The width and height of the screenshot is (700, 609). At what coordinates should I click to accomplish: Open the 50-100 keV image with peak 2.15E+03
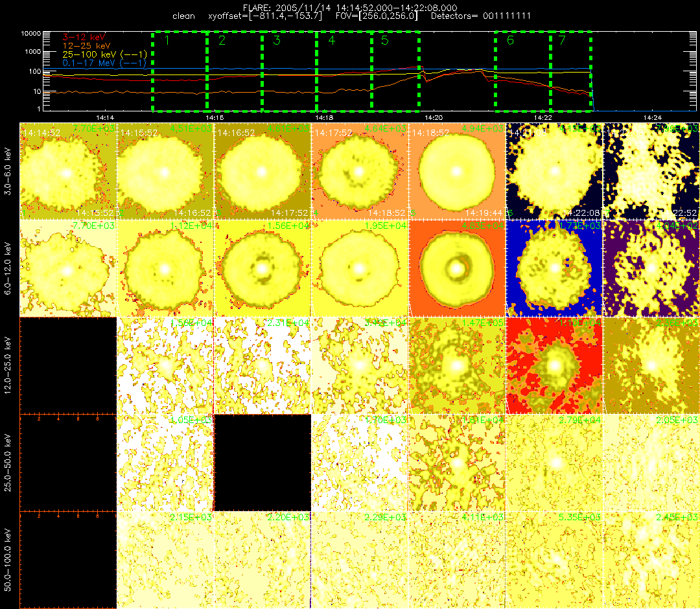click(x=165, y=560)
